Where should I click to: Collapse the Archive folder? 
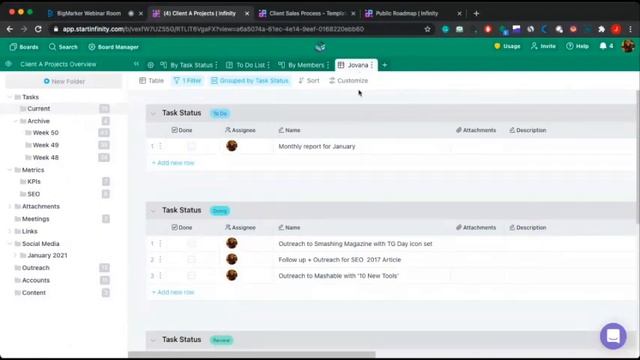[15, 121]
